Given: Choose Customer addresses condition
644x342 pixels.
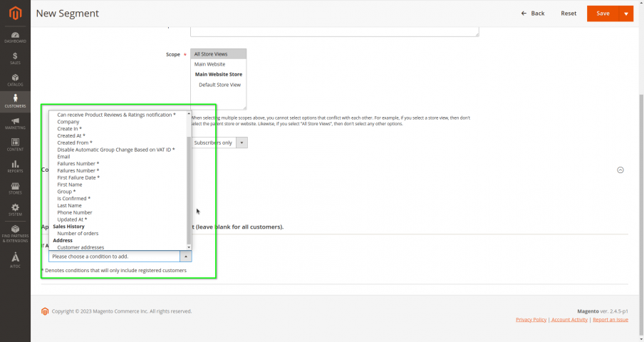Looking at the screenshot, I should pos(80,247).
